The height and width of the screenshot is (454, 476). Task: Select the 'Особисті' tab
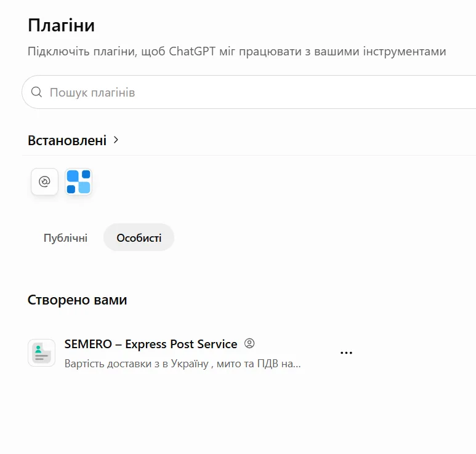point(139,238)
